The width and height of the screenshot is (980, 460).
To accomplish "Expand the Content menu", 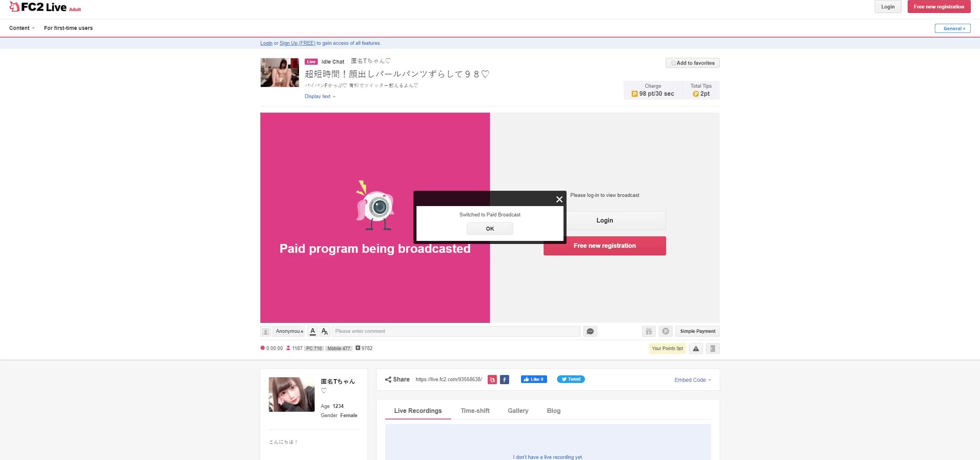I will (x=22, y=28).
